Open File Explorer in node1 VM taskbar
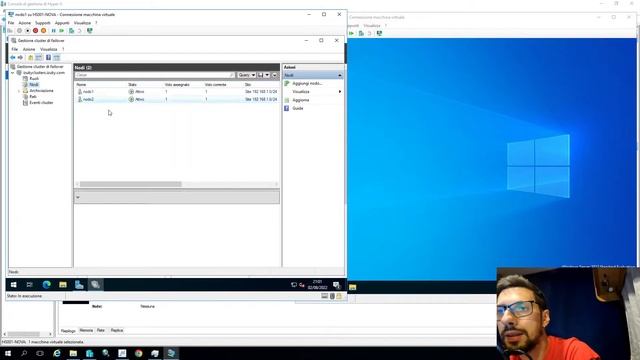640x360 pixels. (x=63, y=284)
